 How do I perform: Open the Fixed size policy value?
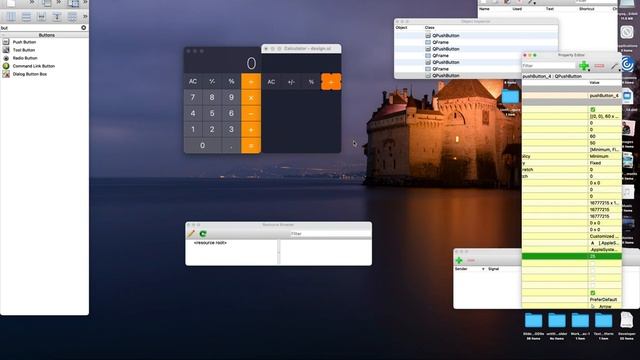pyautogui.click(x=604, y=163)
